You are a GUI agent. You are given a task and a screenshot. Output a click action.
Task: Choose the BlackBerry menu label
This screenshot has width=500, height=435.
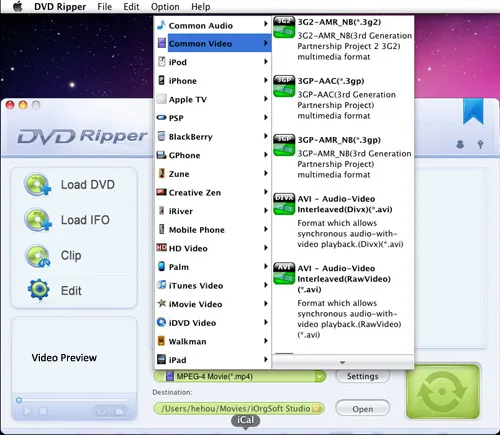coord(191,137)
